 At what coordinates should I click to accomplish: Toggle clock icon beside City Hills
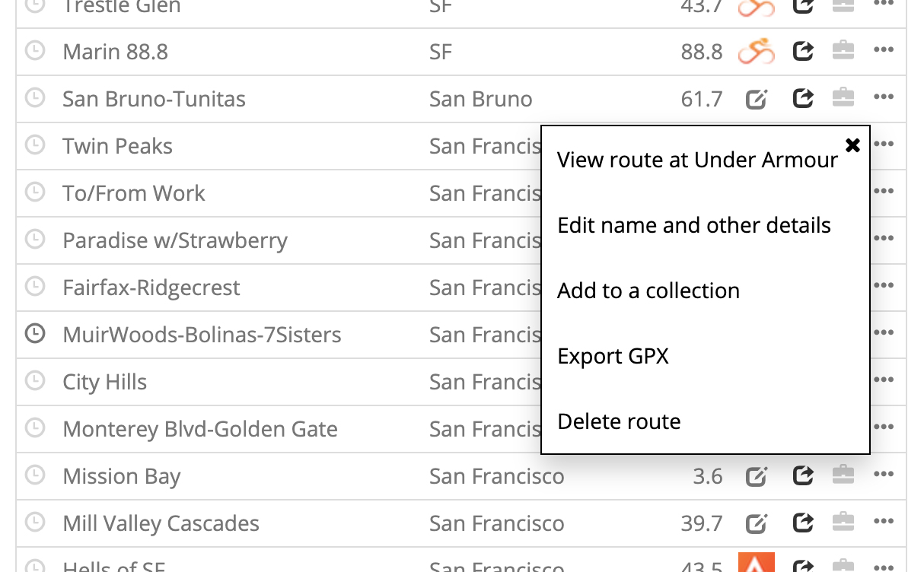point(35,380)
